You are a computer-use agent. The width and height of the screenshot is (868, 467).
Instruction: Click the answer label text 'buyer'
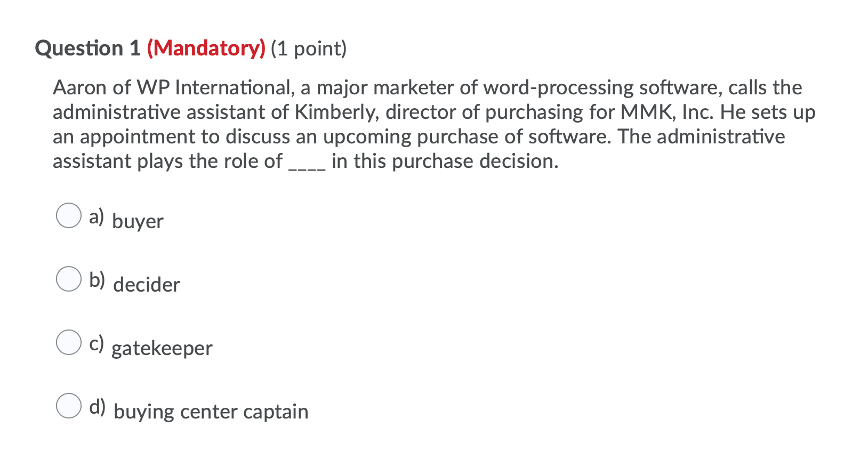(138, 221)
